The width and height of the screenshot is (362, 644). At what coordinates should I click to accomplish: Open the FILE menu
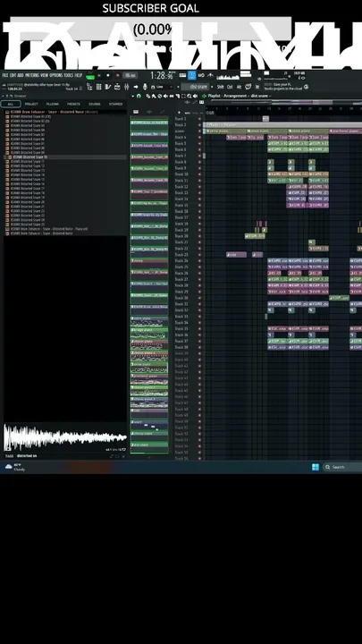point(5,75)
